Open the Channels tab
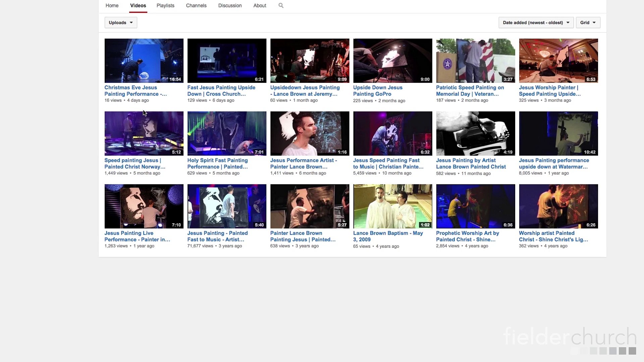Screen dimensions: 644x362 tap(196, 5)
